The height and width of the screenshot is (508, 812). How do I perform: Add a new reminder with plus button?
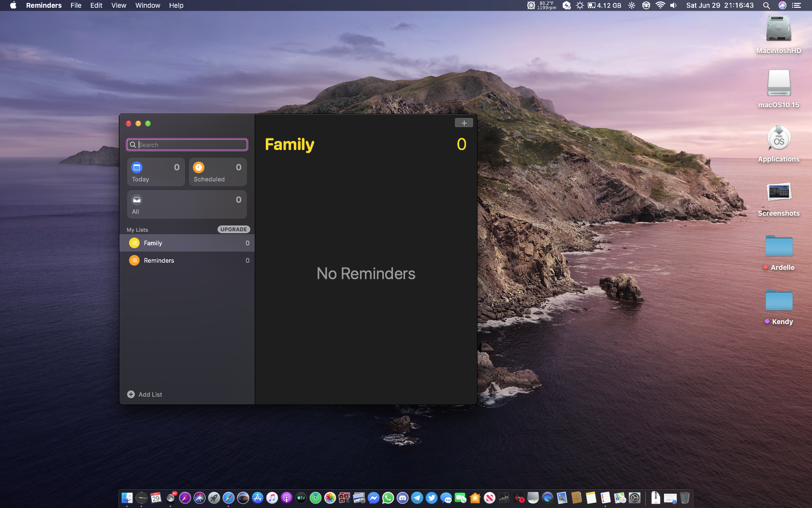[464, 123]
